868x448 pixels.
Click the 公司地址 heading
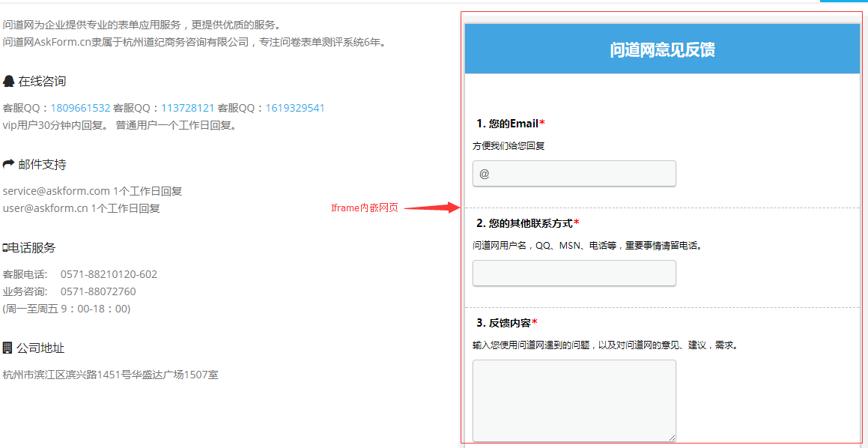[x=40, y=348]
